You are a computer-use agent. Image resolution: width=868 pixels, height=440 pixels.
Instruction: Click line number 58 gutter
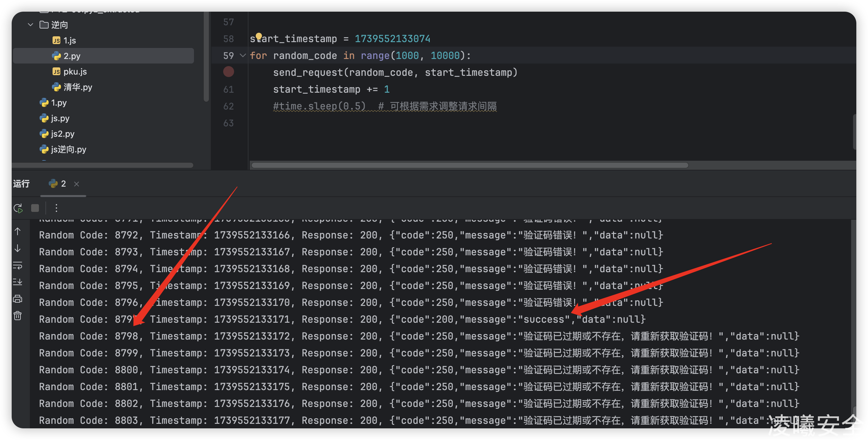pyautogui.click(x=228, y=39)
